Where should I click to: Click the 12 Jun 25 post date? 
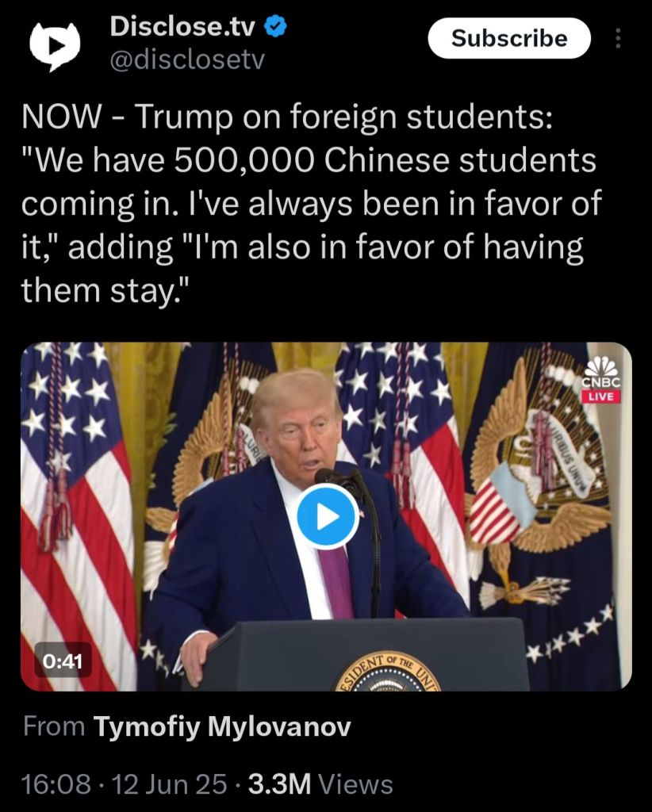point(169,783)
